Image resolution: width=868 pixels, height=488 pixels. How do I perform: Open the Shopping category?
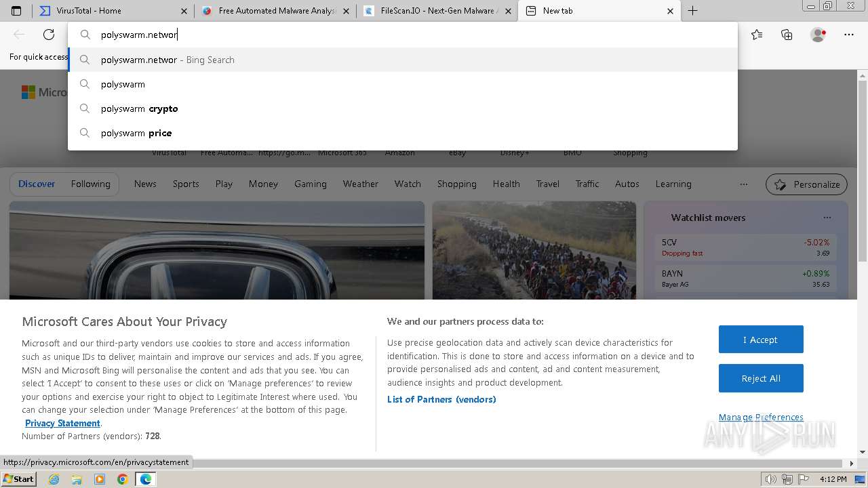(456, 184)
